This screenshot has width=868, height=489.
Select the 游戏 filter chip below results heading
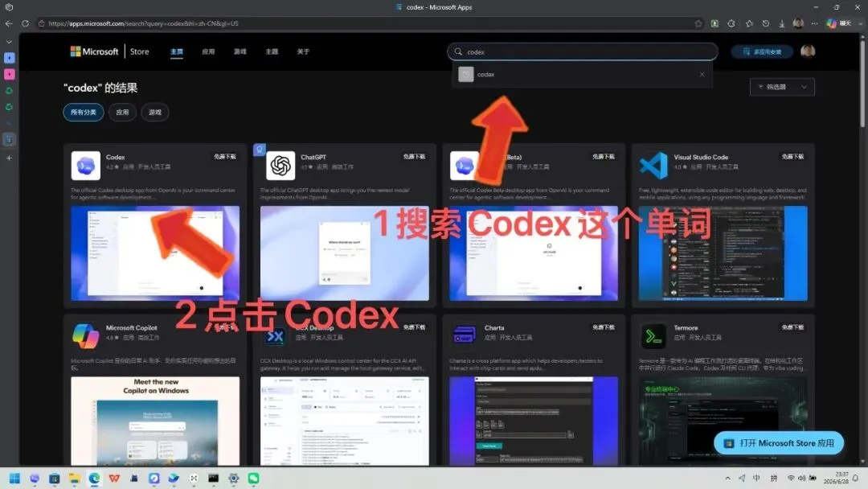click(x=155, y=112)
